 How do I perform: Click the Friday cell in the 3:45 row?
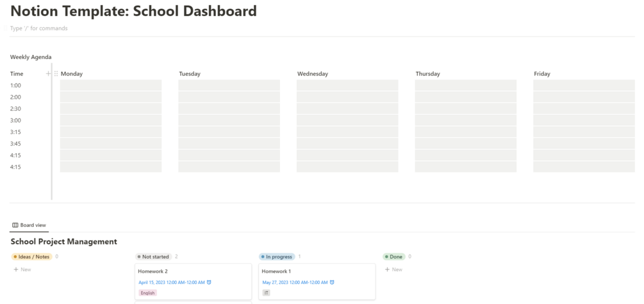[x=584, y=144]
